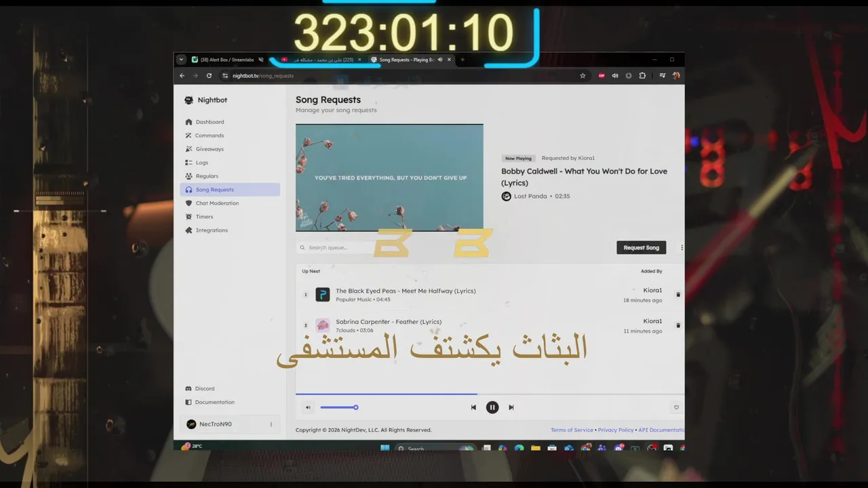Image resolution: width=868 pixels, height=488 pixels.
Task: Bookmark this page with the star icon
Action: tap(583, 76)
